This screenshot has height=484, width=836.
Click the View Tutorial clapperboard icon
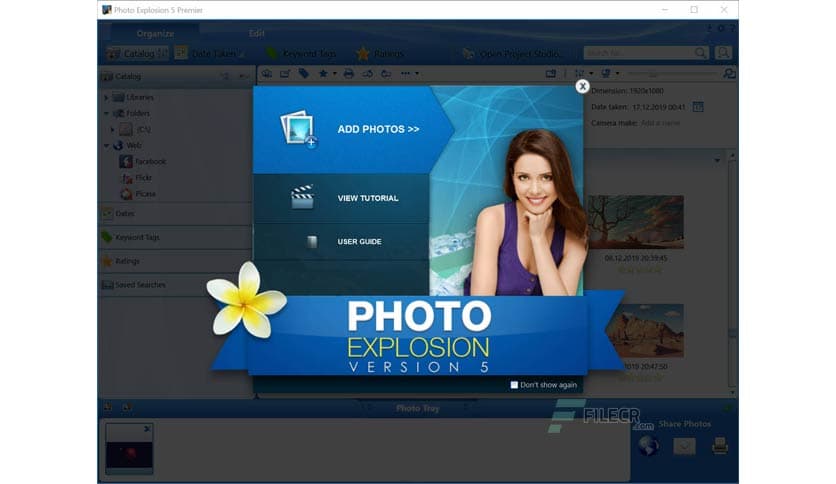coord(302,197)
